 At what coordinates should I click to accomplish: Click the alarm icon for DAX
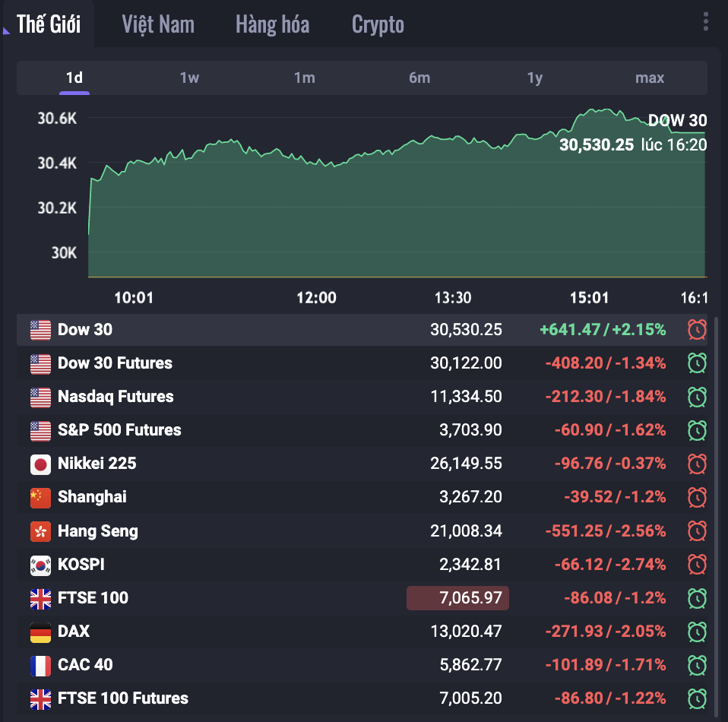[697, 631]
